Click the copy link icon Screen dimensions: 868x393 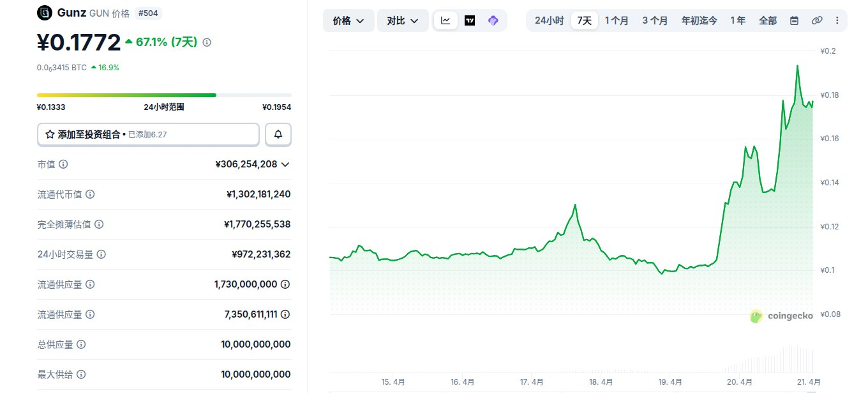coord(817,20)
